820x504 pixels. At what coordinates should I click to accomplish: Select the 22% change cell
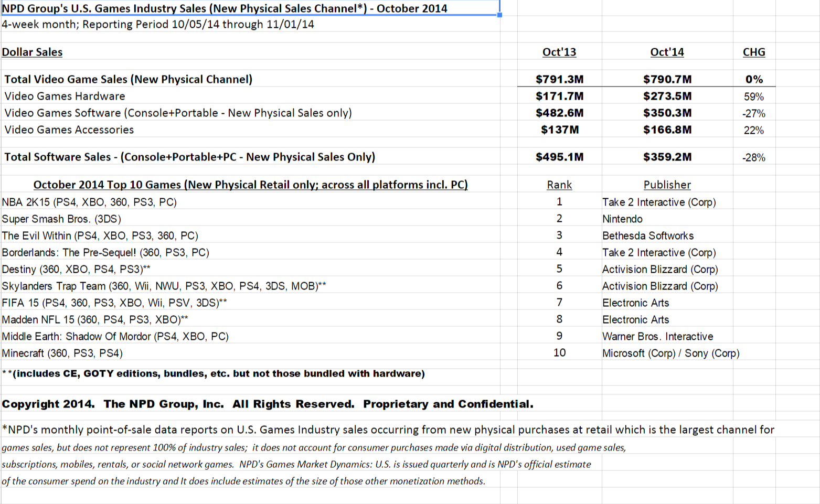pyautogui.click(x=754, y=130)
